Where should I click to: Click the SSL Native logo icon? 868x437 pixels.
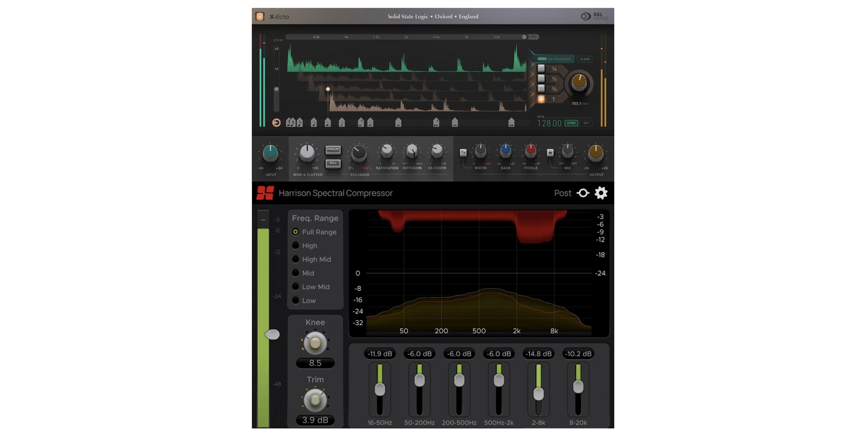click(586, 17)
